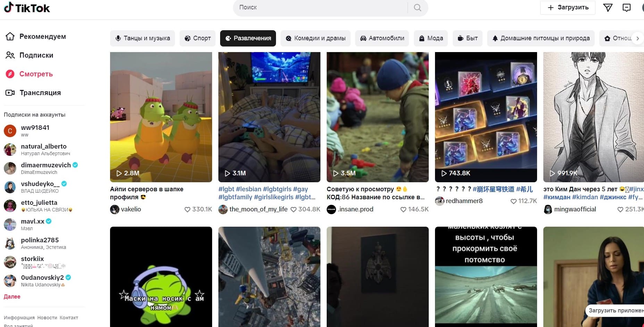Click the Трансляция camera icon
This screenshot has height=327, width=644.
[x=10, y=93]
